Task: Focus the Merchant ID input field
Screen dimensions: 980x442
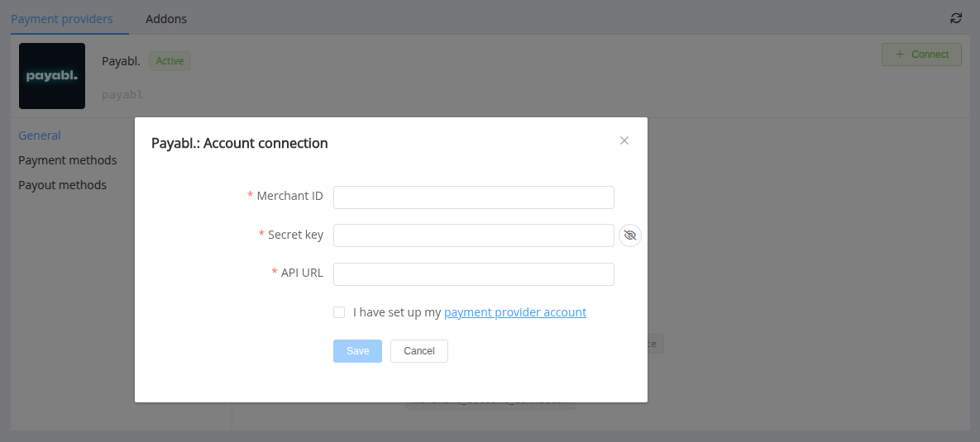Action: 473,197
